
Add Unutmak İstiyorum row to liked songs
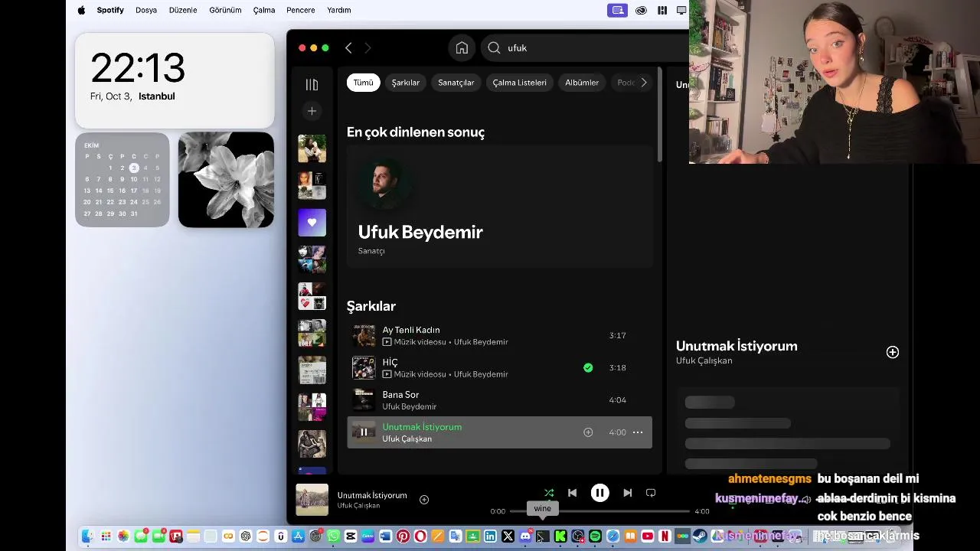[588, 432]
